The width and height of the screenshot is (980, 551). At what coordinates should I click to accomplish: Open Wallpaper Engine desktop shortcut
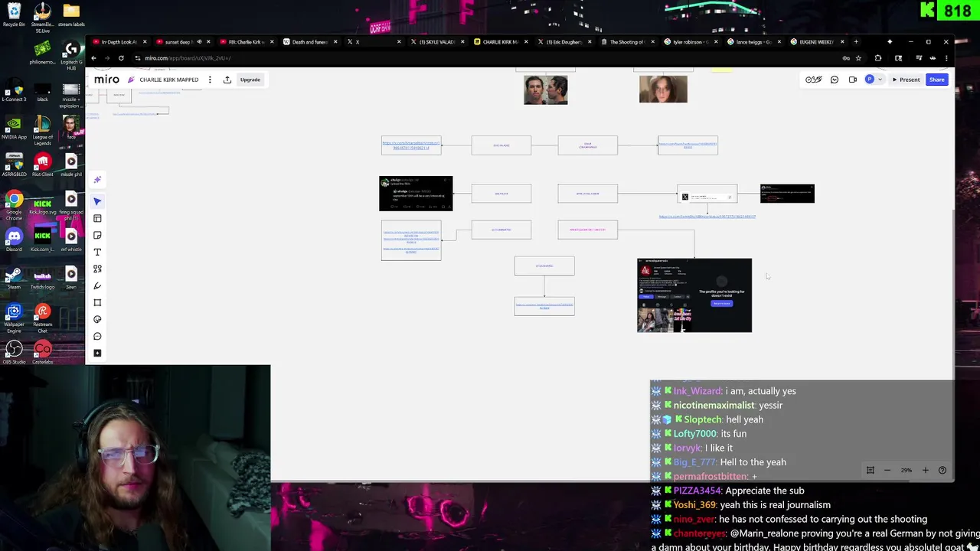click(x=14, y=318)
